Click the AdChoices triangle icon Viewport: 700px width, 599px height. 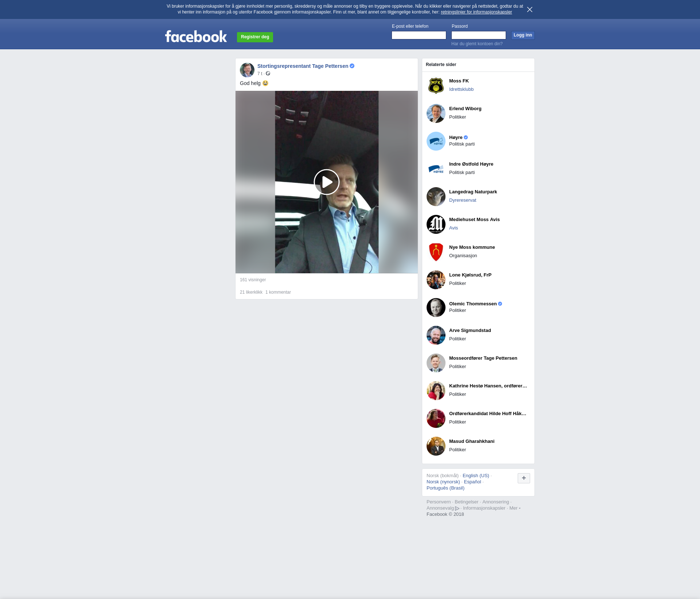pos(457,509)
